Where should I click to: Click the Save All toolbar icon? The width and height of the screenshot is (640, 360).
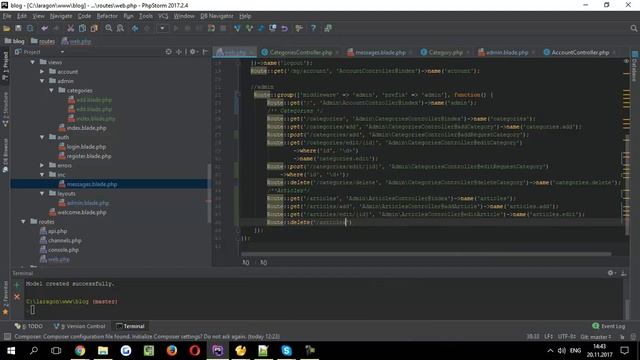(x=18, y=28)
